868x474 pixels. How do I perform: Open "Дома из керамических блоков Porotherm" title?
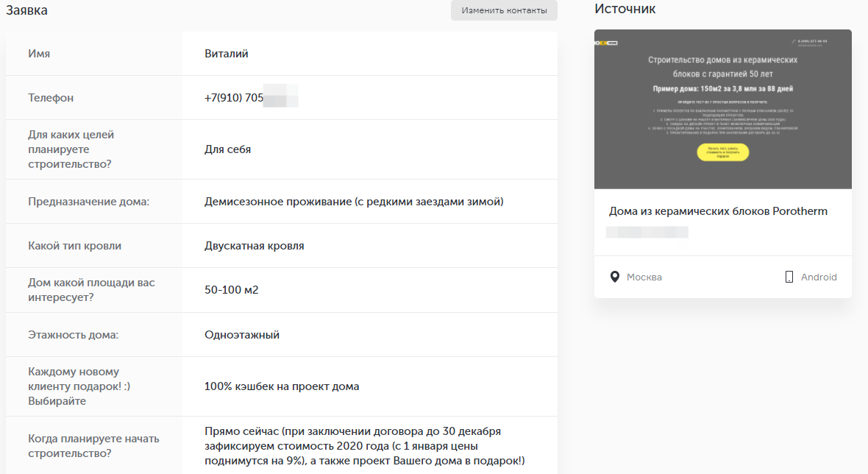[718, 211]
